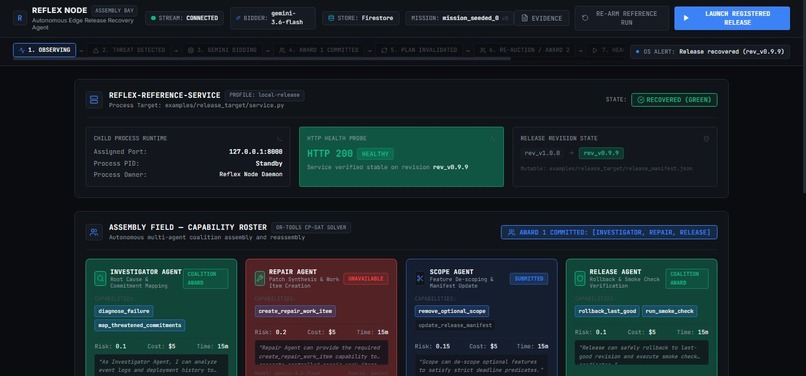The image size is (806, 376).
Task: Click the Recovered (Green) state badge
Action: click(674, 100)
